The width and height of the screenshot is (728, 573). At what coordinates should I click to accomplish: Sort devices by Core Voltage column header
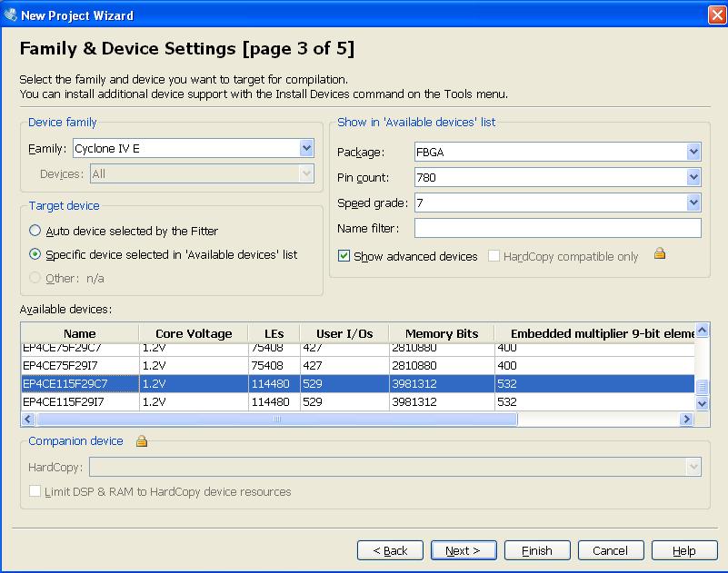[194, 333]
